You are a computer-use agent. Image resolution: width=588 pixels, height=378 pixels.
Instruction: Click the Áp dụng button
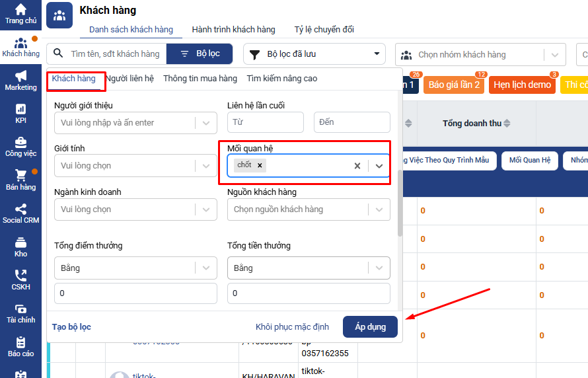(369, 327)
